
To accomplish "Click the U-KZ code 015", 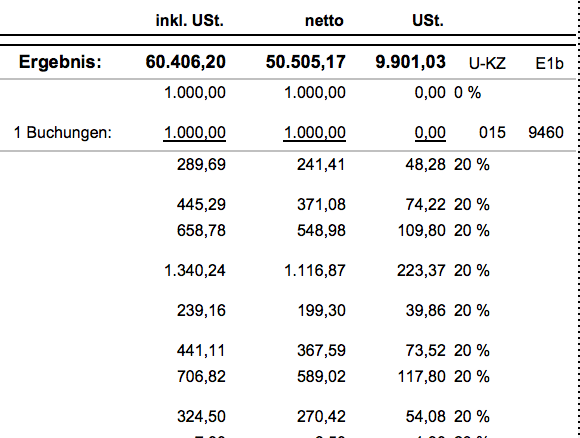I will 492,132.
